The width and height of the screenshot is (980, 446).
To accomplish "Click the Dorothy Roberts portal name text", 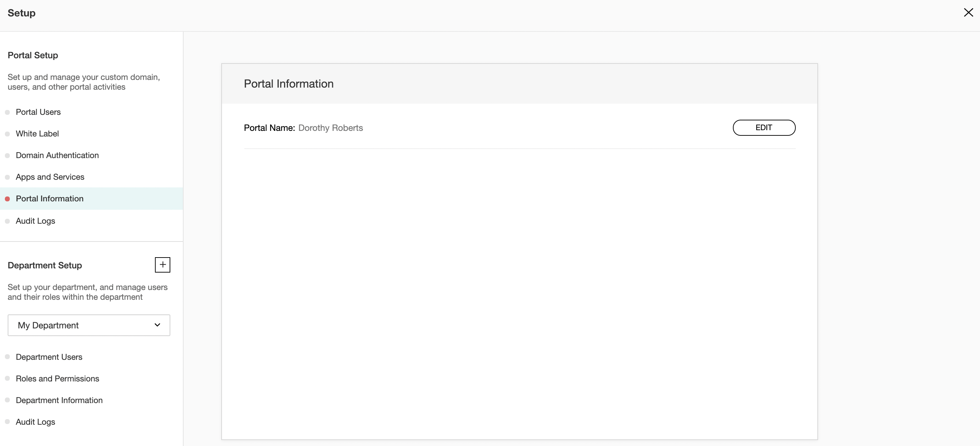I will (x=330, y=128).
